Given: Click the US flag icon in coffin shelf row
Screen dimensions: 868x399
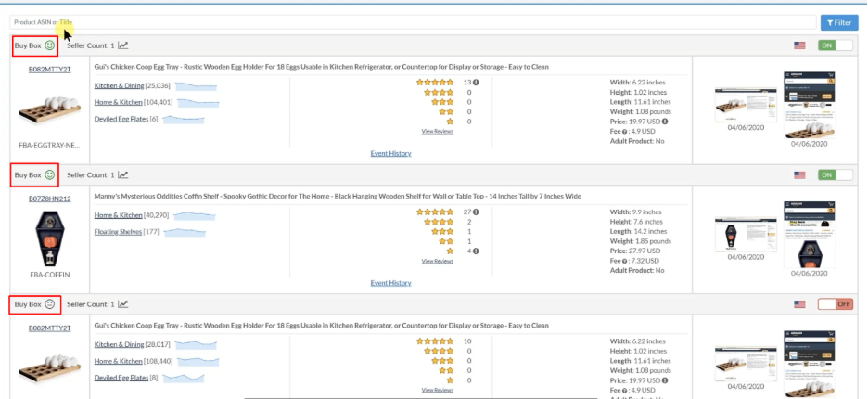Looking at the screenshot, I should pos(799,174).
